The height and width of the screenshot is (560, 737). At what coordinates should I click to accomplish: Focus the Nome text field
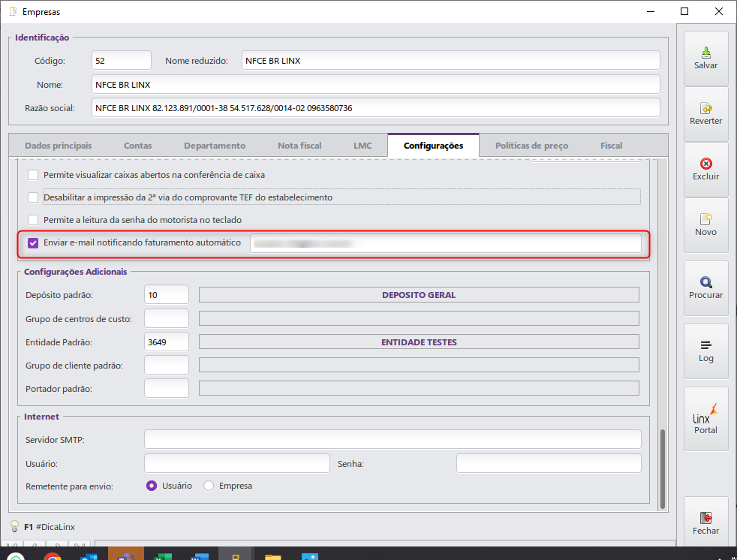point(375,85)
